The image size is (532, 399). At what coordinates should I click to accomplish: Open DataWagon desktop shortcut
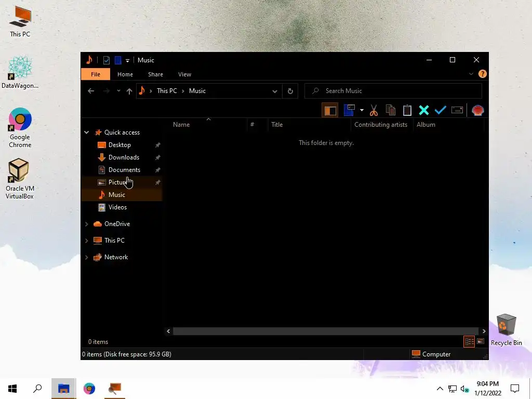[20, 73]
